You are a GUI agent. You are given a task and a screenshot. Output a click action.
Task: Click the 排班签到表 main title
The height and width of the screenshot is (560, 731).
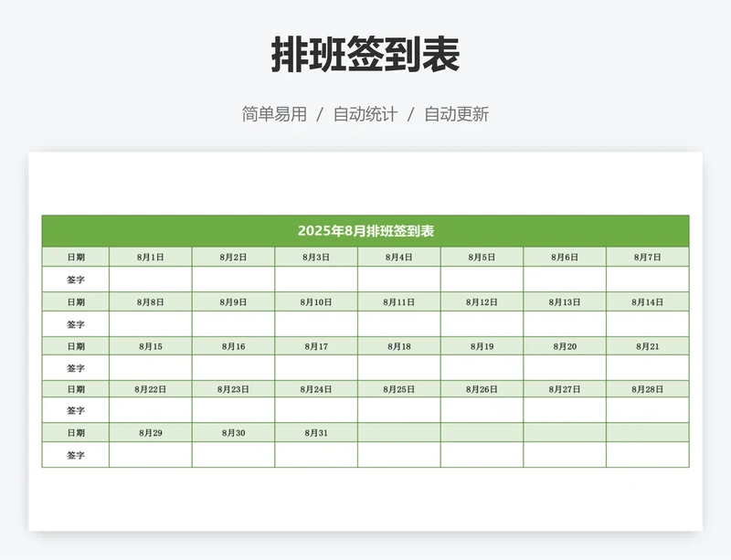point(365,56)
